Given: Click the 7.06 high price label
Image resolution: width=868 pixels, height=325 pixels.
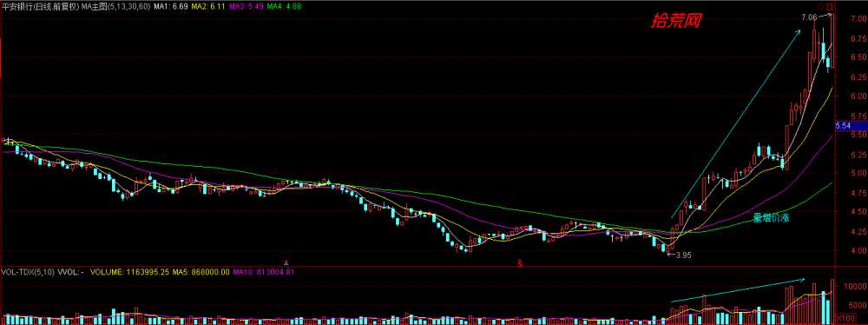Looking at the screenshot, I should pyautogui.click(x=809, y=17).
